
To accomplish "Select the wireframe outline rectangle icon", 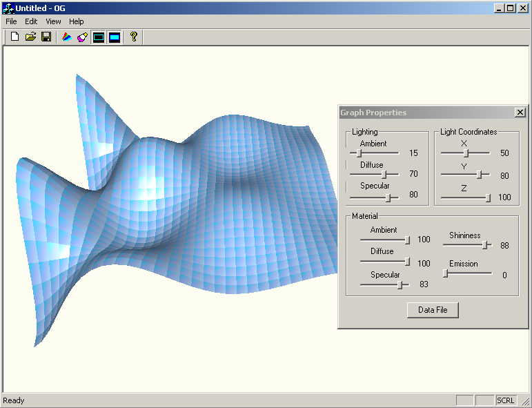I will [99, 37].
